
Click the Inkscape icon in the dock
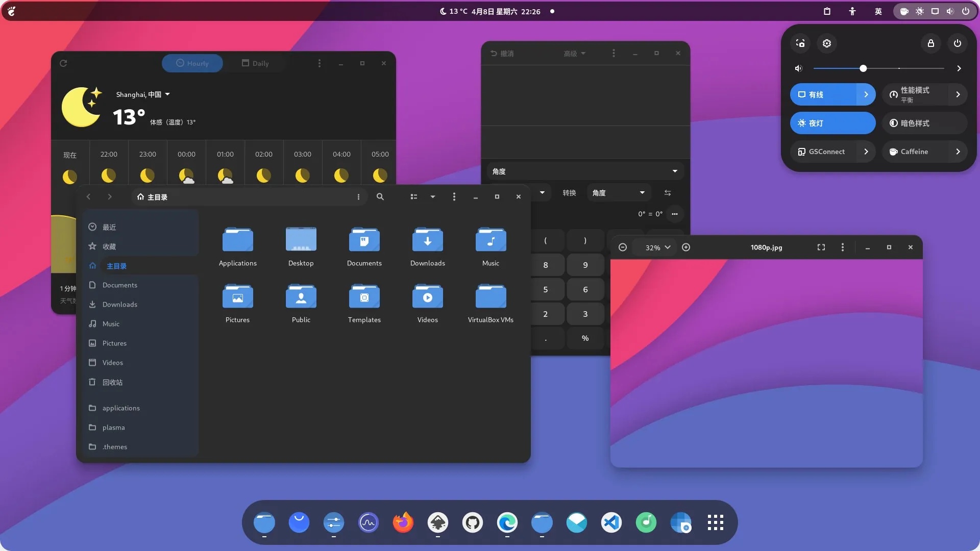pyautogui.click(x=437, y=521)
